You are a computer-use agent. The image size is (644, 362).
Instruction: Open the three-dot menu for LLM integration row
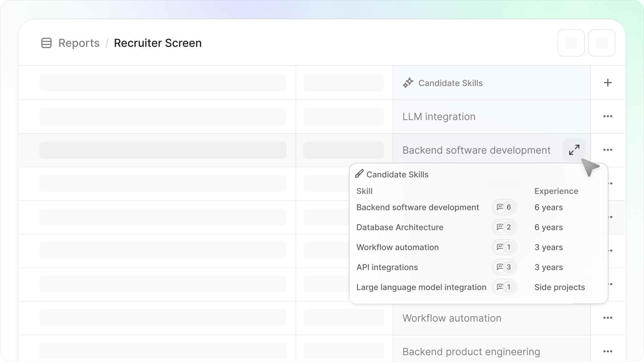click(x=608, y=116)
